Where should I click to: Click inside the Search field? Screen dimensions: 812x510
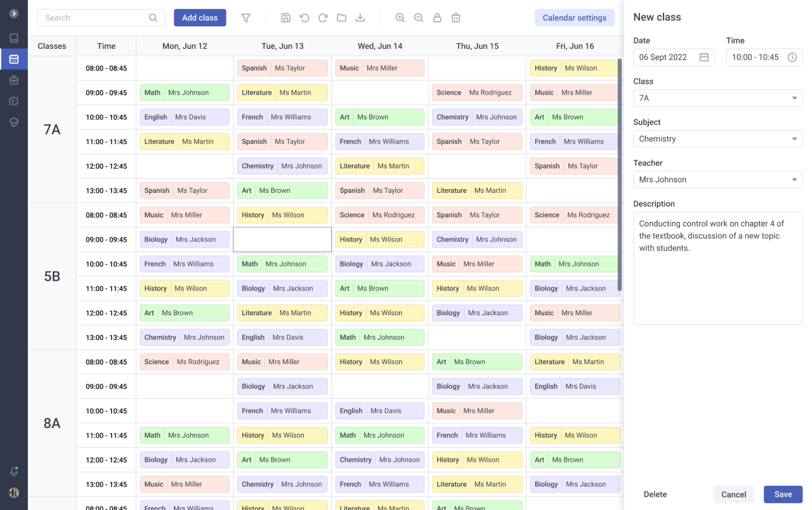click(x=95, y=17)
